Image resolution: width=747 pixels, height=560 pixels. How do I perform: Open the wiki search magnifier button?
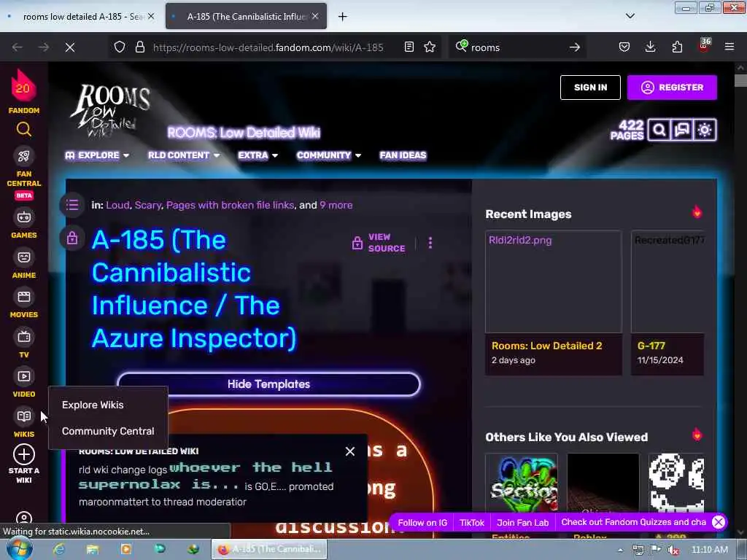(x=659, y=130)
